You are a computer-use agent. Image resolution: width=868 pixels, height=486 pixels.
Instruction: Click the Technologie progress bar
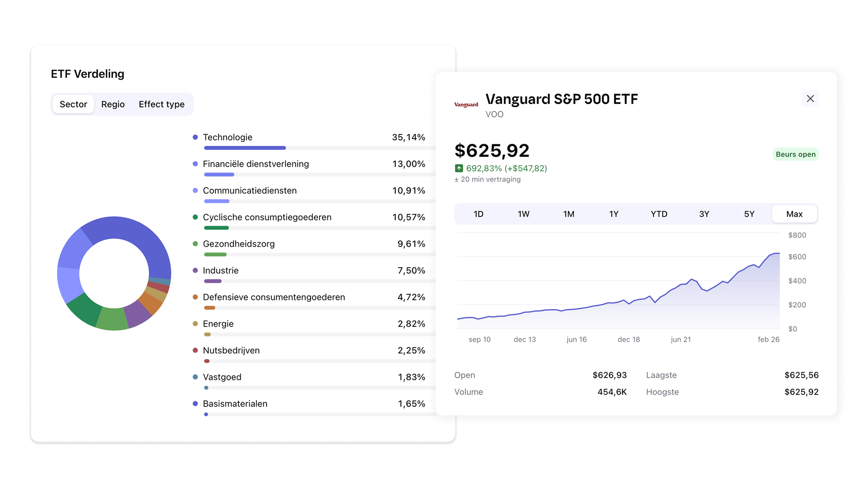[245, 148]
